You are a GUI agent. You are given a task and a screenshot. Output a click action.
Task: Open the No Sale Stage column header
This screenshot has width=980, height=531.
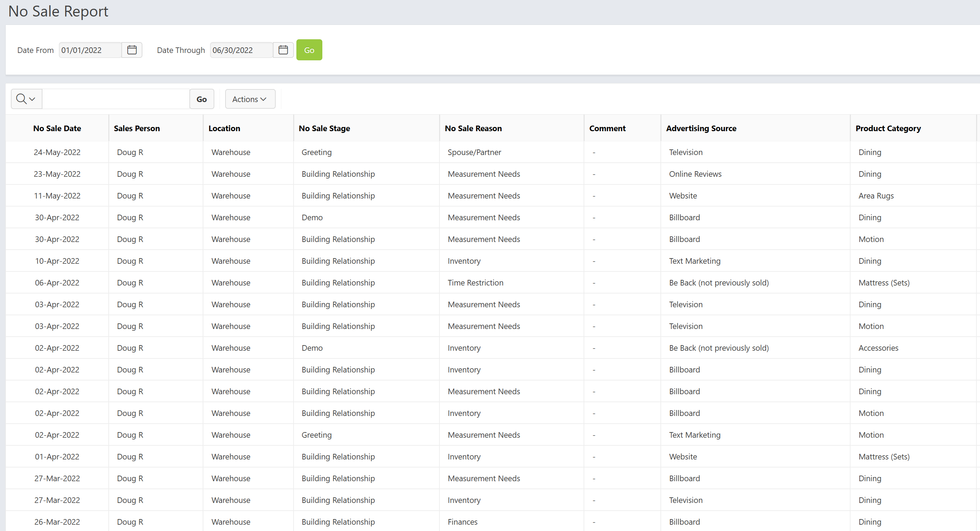click(x=324, y=128)
